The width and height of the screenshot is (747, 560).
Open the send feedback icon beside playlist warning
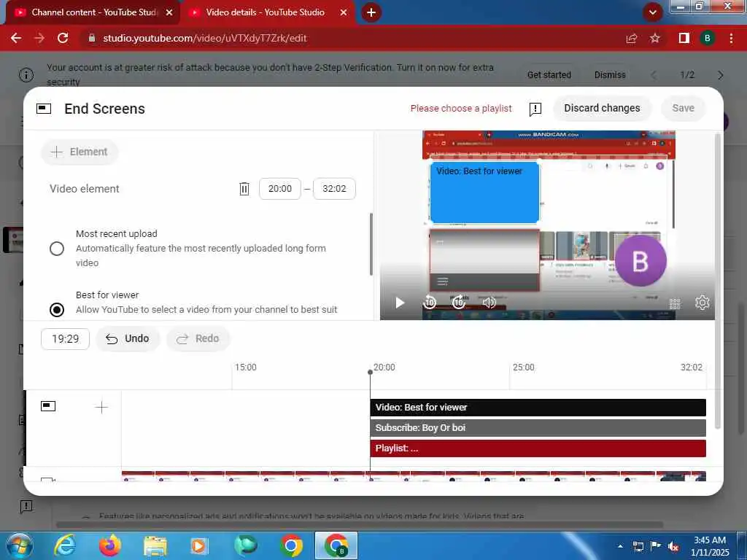[x=535, y=109]
